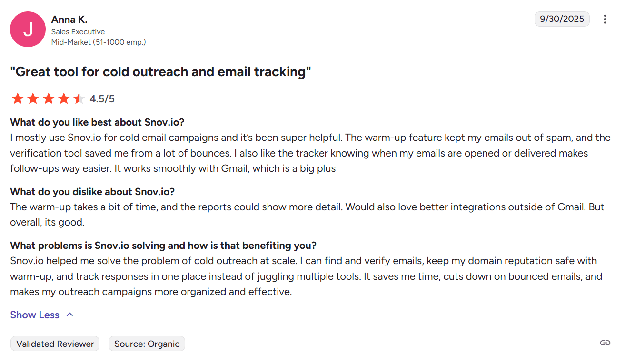Collapse the review with Show Less
Image resolution: width=625 pixels, height=364 pixels.
34,315
